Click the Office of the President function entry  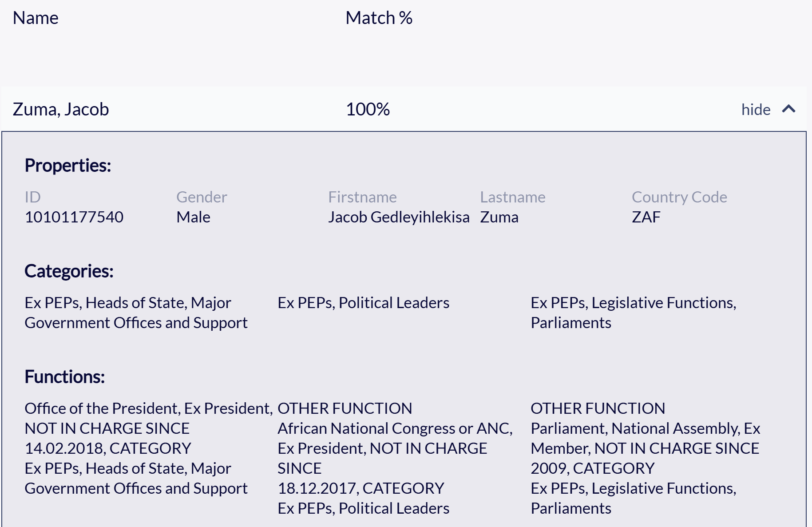point(149,448)
